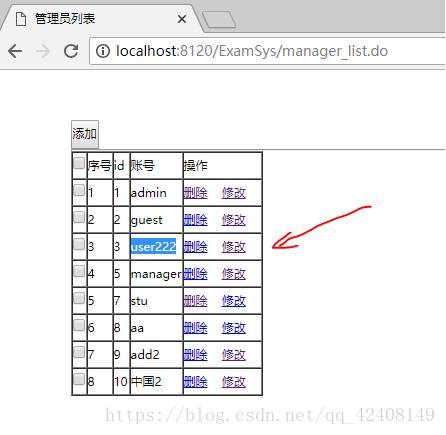Click id cell showing 10
The image size is (446, 435).
(x=122, y=382)
